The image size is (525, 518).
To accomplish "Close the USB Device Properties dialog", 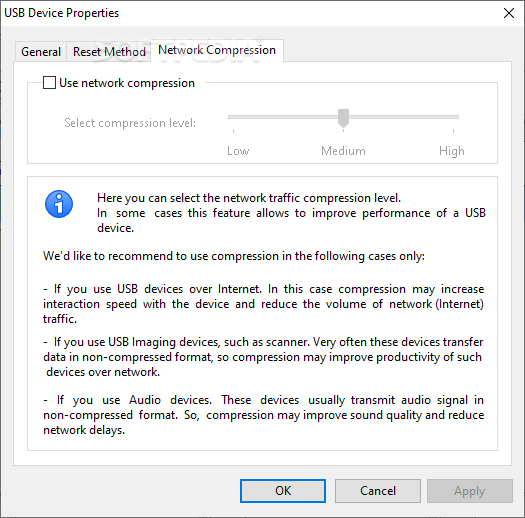I will coord(509,13).
